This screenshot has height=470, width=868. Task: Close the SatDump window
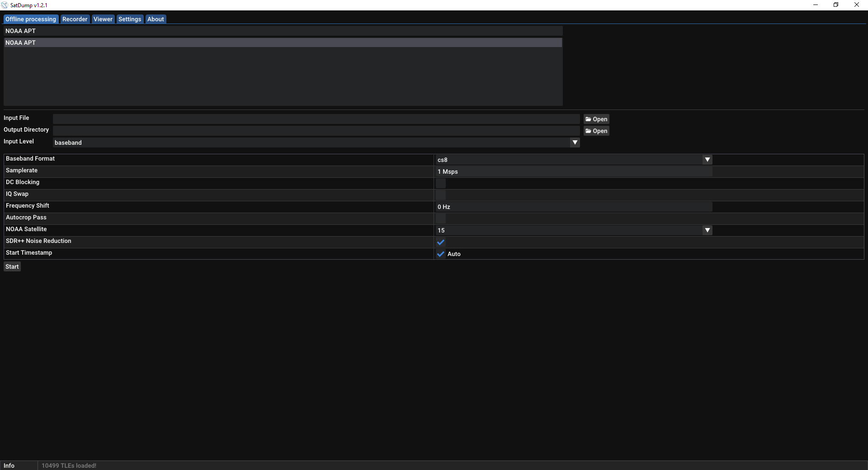(857, 5)
